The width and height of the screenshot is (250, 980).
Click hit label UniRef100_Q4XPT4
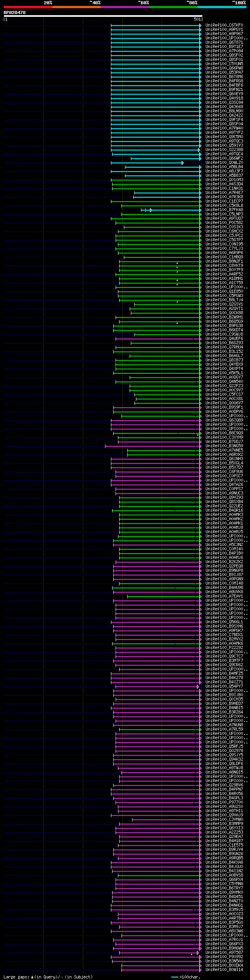click(x=224, y=368)
